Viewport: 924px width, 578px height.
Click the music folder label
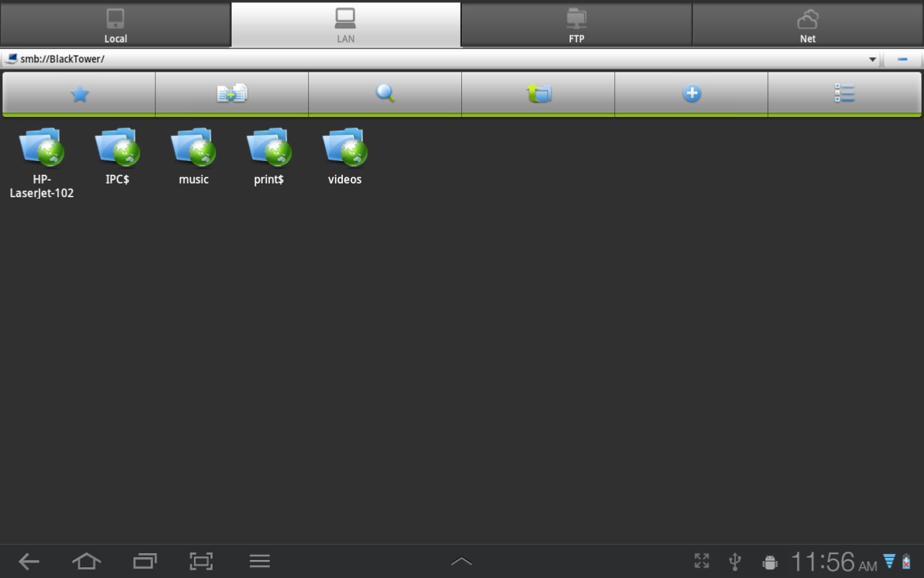[193, 179]
